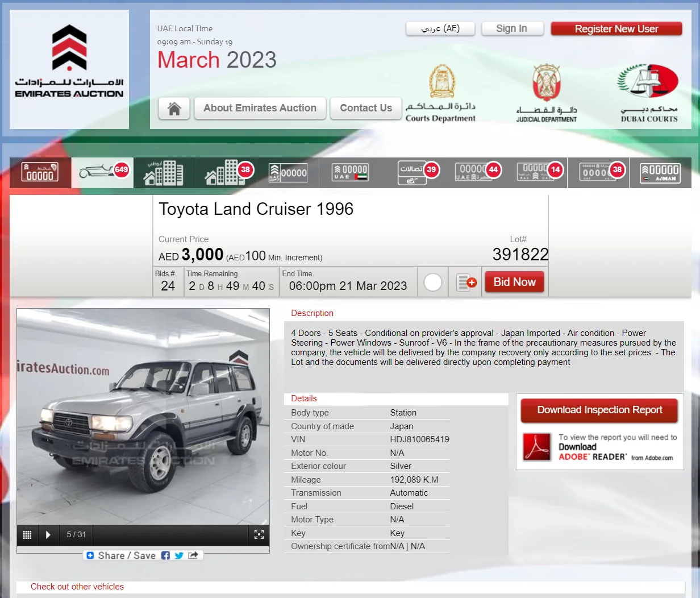
Task: Toggle the round selector next to End Time
Action: [433, 282]
